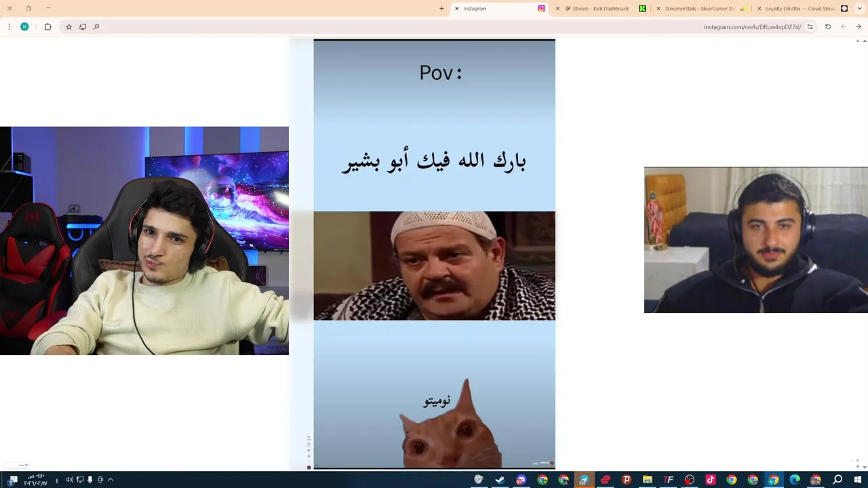The width and height of the screenshot is (868, 488).
Task: Open the volume control in system tray
Action: coord(69,480)
